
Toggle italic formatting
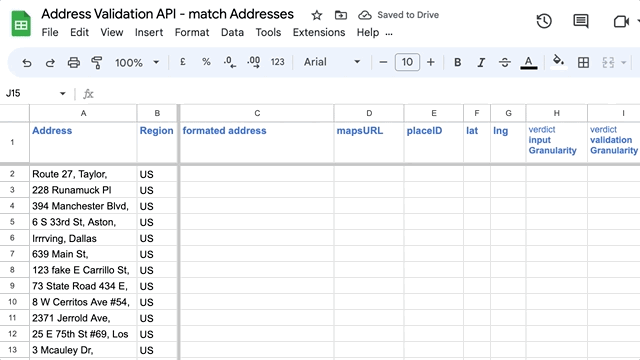pyautogui.click(x=481, y=62)
